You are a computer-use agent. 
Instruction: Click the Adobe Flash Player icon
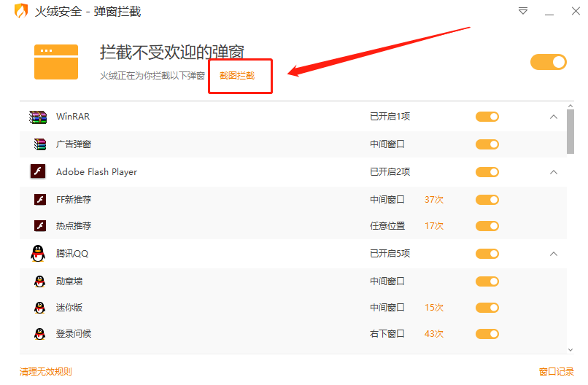point(38,171)
